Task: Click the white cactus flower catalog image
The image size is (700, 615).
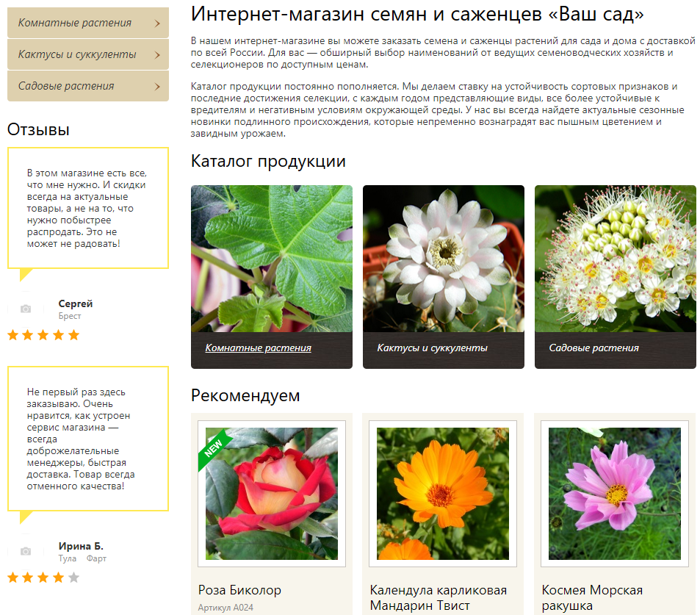Action: click(443, 258)
